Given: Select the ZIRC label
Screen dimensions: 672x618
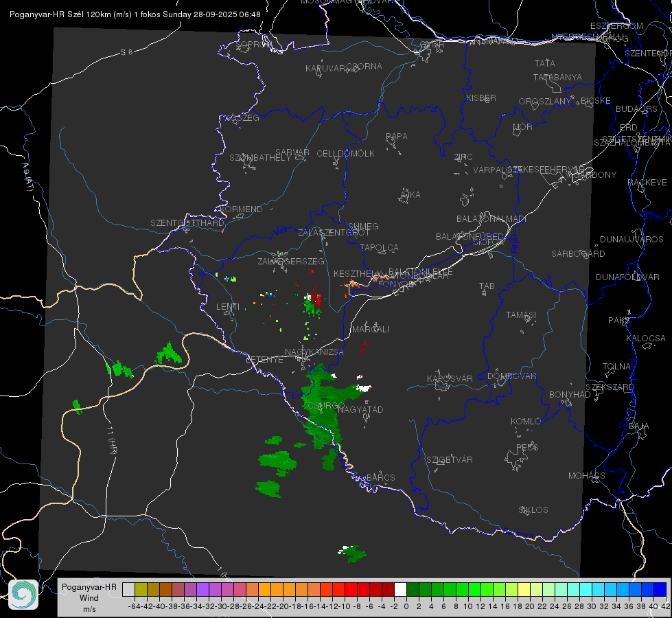Looking at the screenshot, I should [463, 157].
